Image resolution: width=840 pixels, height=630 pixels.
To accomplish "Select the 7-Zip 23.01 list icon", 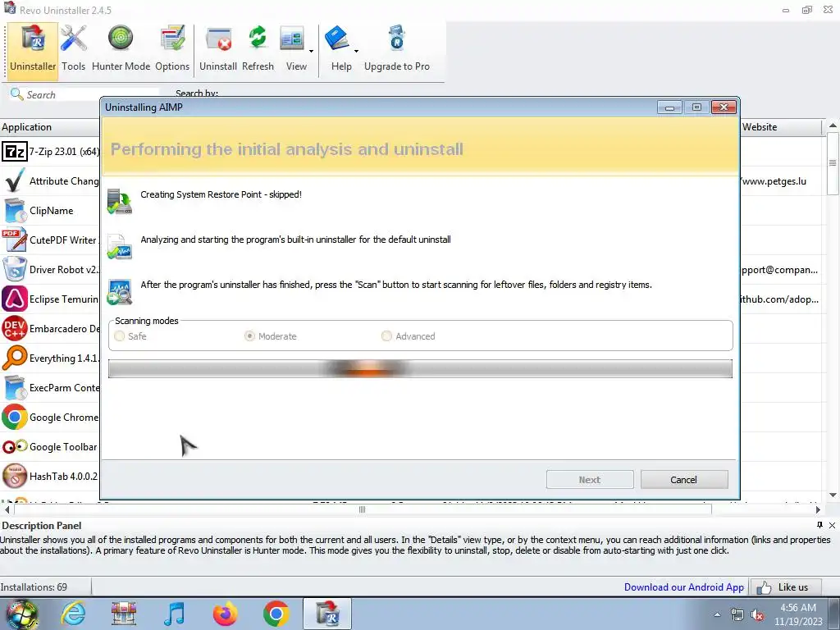I will 15,152.
